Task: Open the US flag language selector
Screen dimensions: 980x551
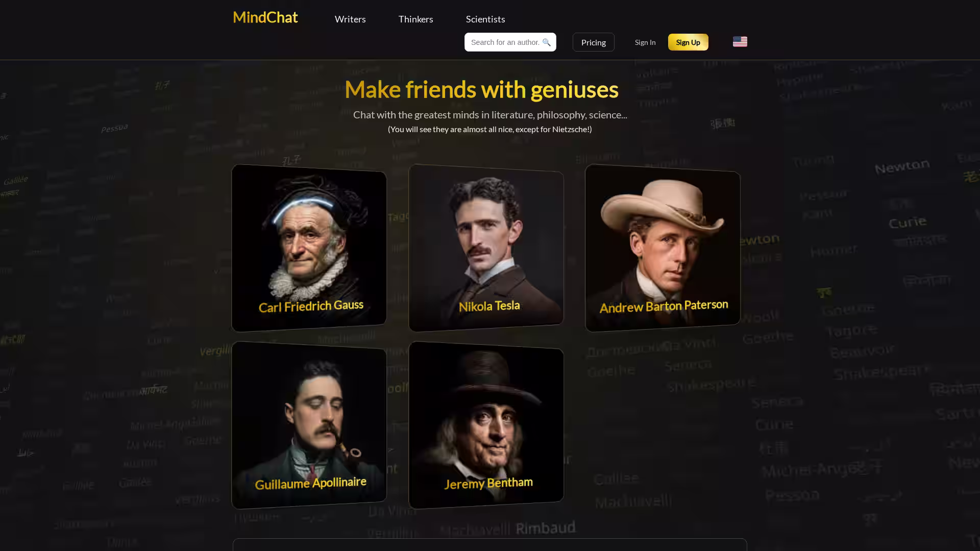Action: (x=740, y=42)
